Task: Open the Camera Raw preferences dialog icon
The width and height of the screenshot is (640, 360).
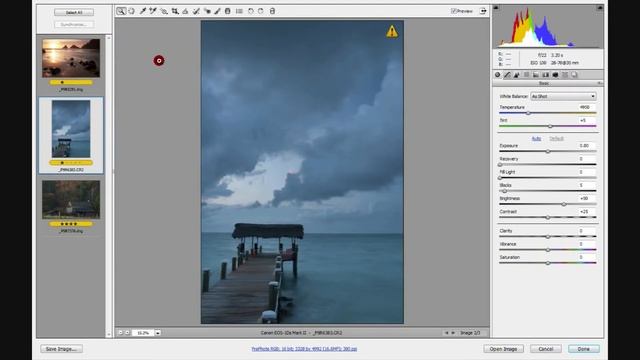Action: 239,11
